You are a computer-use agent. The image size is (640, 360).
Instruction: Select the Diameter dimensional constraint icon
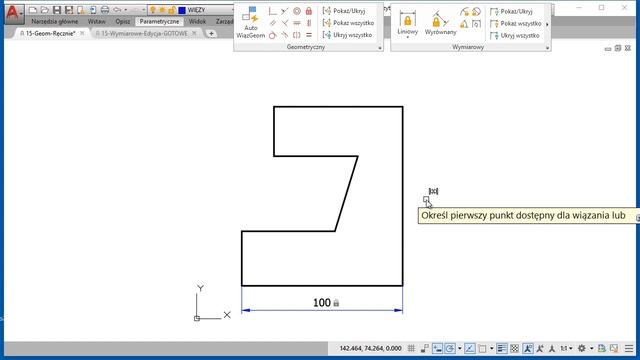pyautogui.click(x=476, y=12)
